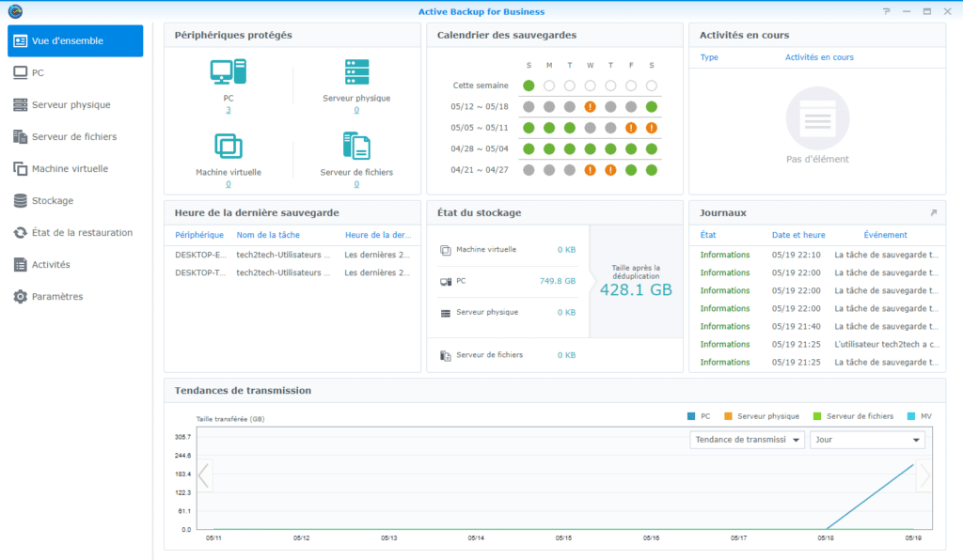
Task: Open the Journaux panel expand arrow
Action: (933, 213)
